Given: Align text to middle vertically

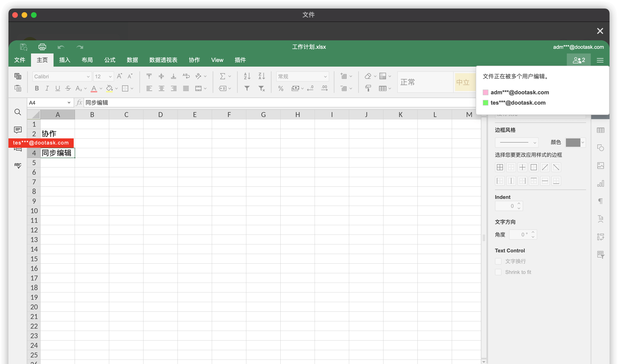Looking at the screenshot, I should click(x=161, y=76).
